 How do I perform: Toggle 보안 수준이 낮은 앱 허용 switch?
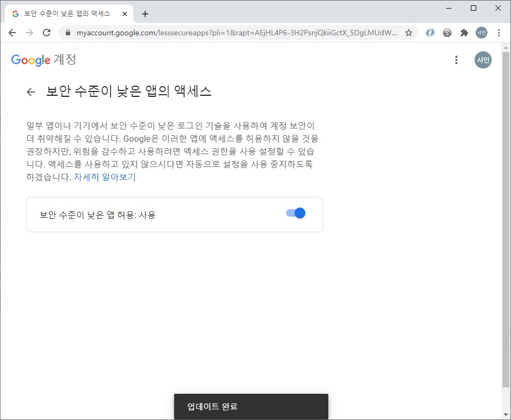pyautogui.click(x=296, y=213)
